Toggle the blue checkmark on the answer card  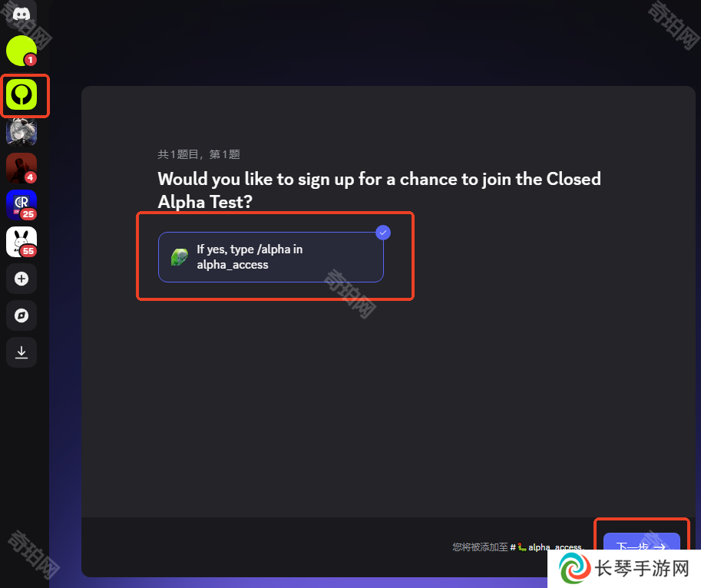383,233
